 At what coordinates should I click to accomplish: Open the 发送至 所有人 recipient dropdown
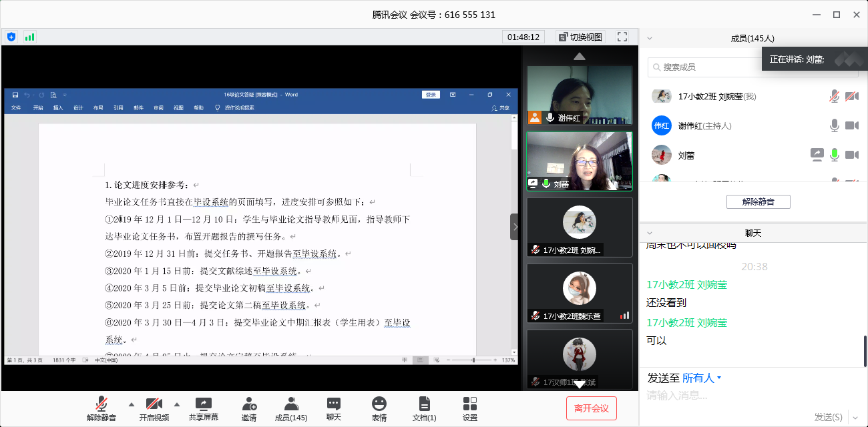702,378
